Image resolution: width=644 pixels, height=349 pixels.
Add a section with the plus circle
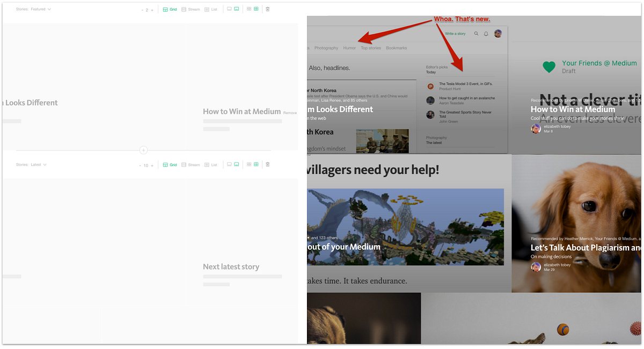(143, 150)
